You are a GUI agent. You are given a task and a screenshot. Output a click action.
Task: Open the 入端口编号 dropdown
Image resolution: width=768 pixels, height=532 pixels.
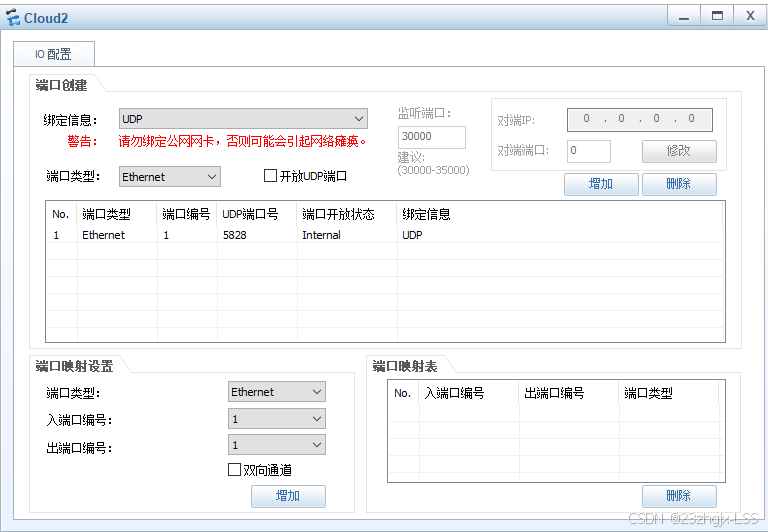277,419
